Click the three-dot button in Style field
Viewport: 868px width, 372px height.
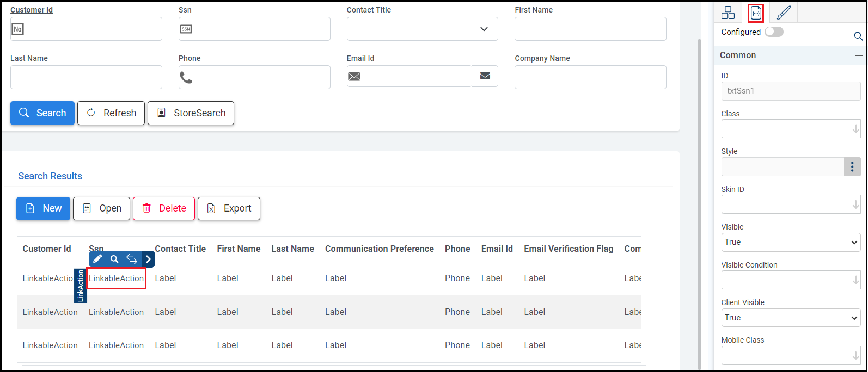852,167
